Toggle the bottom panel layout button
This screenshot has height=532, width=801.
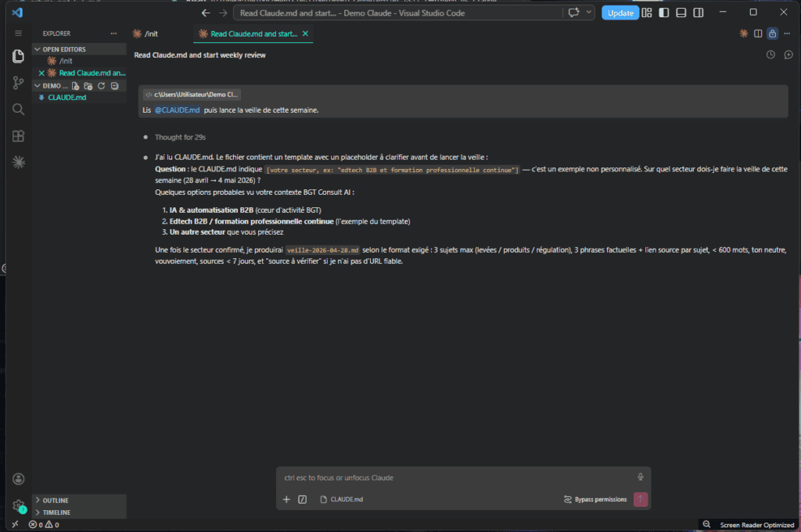pos(681,13)
